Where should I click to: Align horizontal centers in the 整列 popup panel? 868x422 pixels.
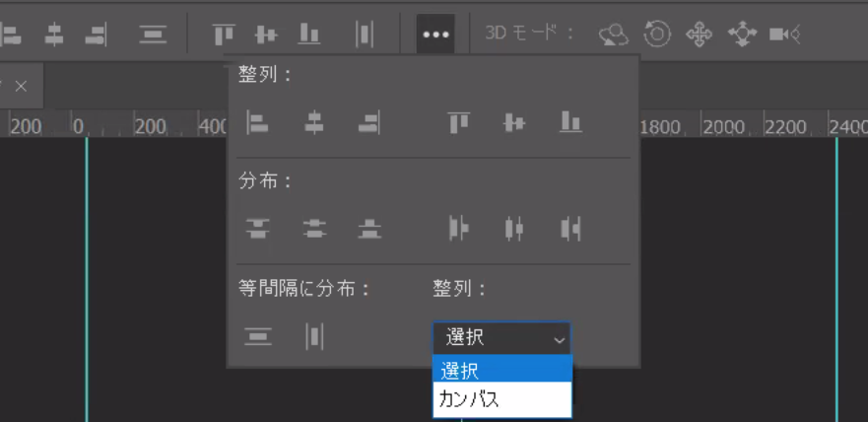coord(313,122)
